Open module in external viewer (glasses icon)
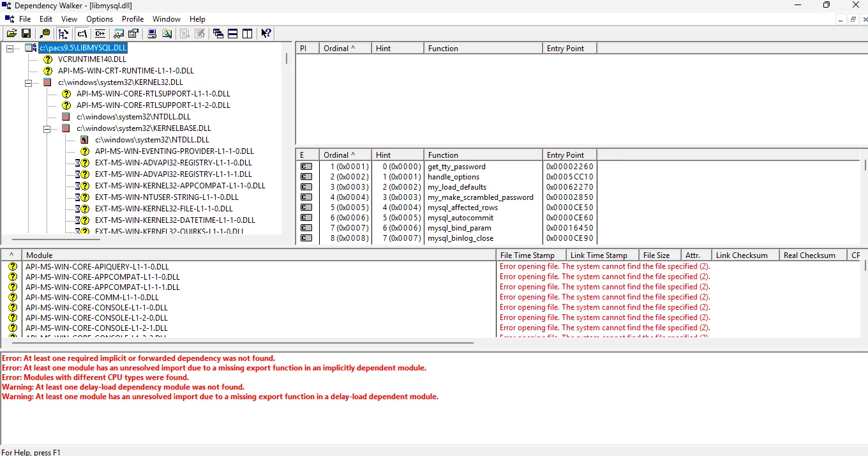868x456 pixels. pyautogui.click(x=119, y=34)
